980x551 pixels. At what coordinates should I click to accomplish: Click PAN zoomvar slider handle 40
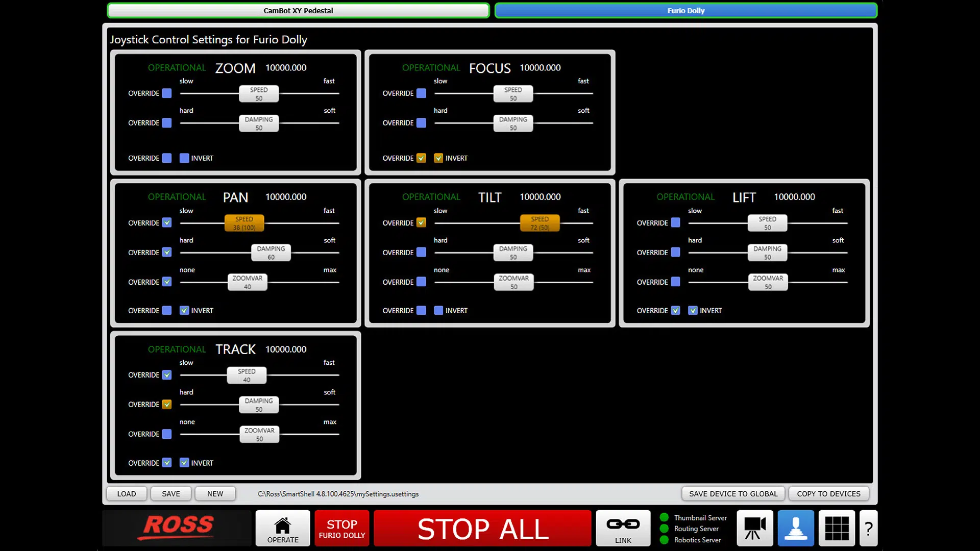tap(248, 283)
